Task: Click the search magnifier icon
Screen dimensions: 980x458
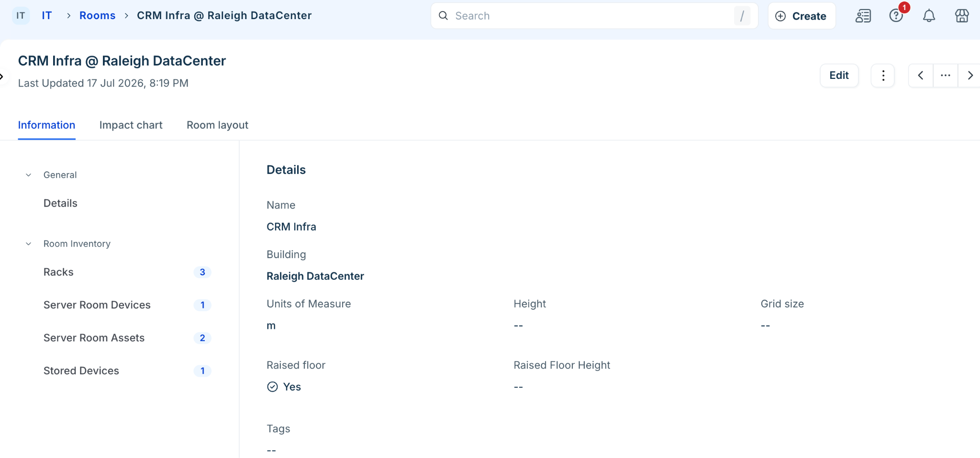Action: pos(444,16)
